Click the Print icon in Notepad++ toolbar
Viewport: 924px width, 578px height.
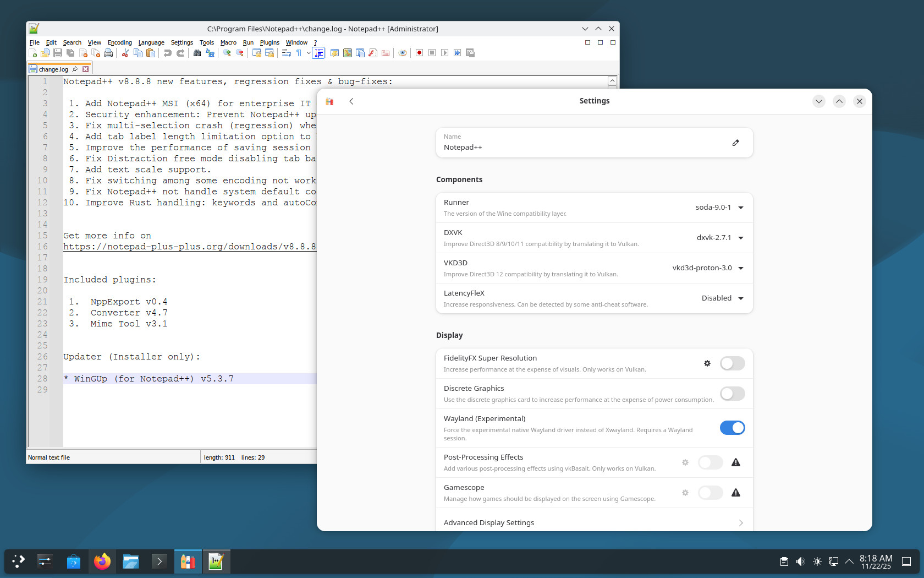(x=108, y=53)
